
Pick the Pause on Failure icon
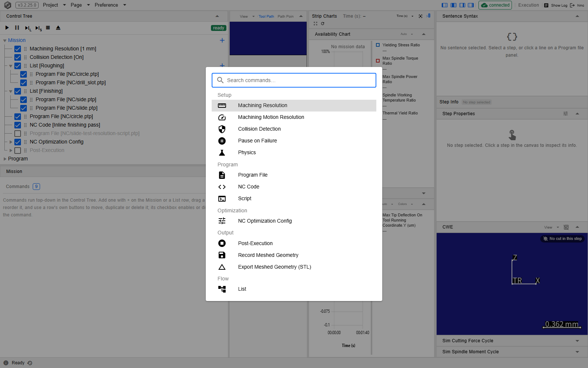tap(222, 141)
